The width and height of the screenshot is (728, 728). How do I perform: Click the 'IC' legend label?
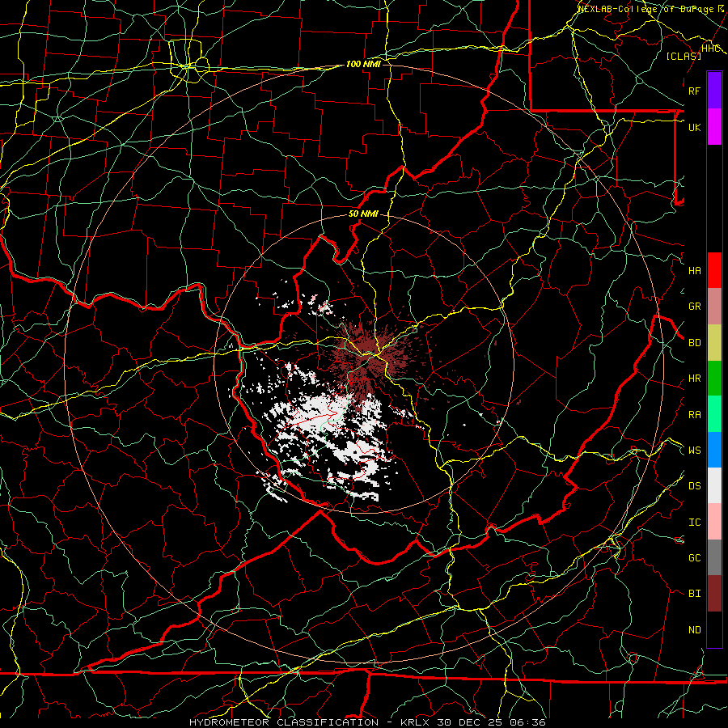pos(694,523)
